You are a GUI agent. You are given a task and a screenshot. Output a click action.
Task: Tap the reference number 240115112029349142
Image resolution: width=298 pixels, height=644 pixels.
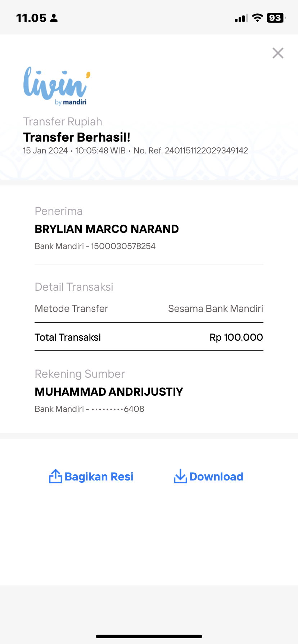tap(206, 151)
